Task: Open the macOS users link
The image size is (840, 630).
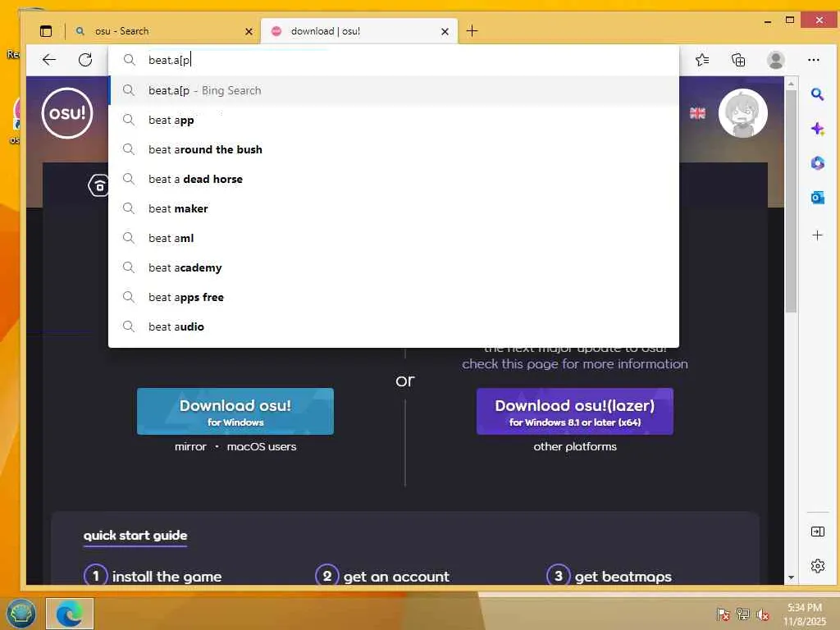Action: click(262, 446)
